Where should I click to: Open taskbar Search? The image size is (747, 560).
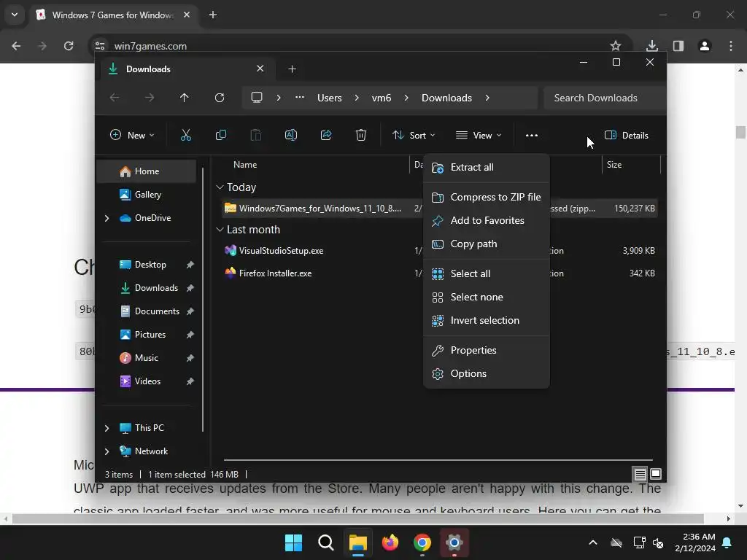tap(326, 542)
